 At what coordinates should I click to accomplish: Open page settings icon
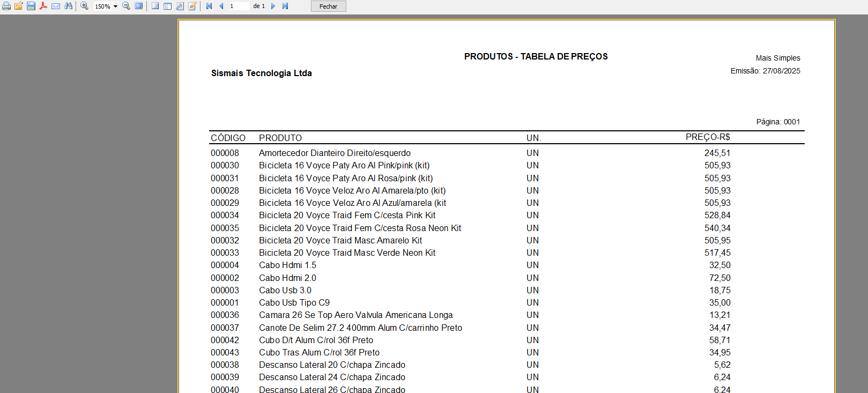click(180, 6)
